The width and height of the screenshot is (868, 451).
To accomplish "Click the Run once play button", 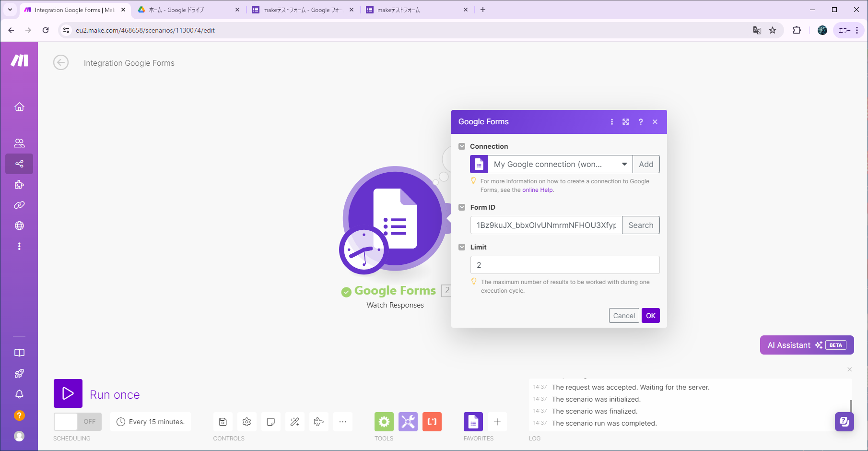I will point(68,393).
